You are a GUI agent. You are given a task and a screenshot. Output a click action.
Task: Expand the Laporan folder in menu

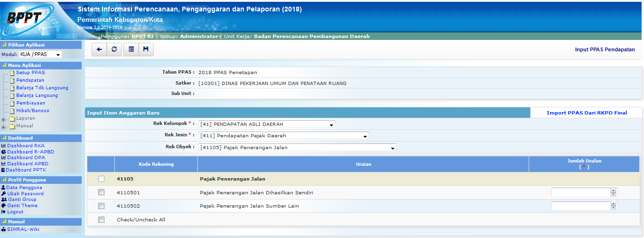pyautogui.click(x=4, y=119)
